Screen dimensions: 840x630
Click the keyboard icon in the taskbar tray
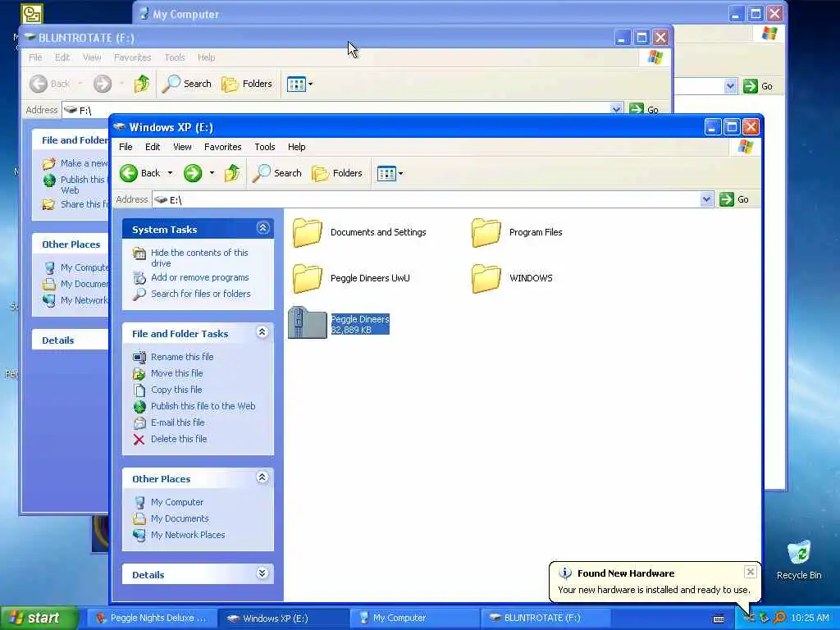719,619
